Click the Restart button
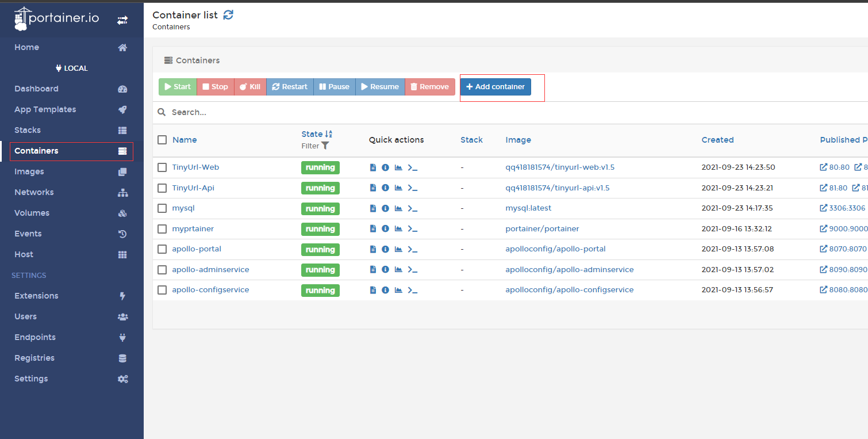 (290, 87)
